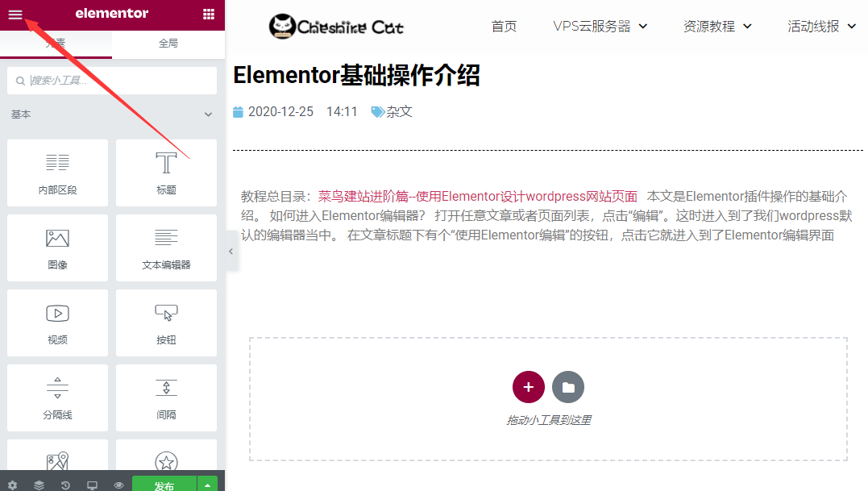Viewport: 868px width, 491px height.
Task: Toggle preview mode with the eye icon
Action: pos(118,485)
